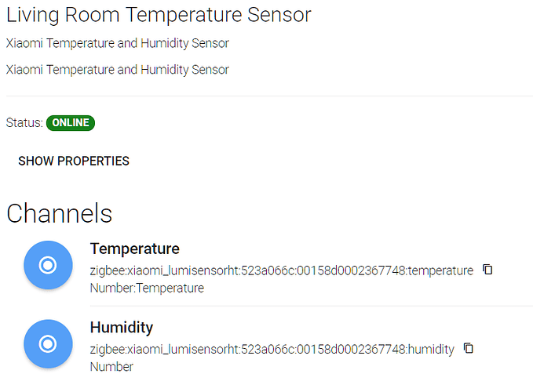Click the Living Room Temperature Sensor title

click(x=159, y=15)
